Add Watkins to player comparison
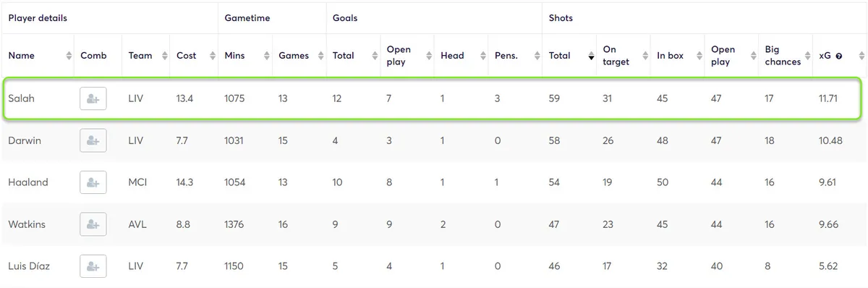868x288 pixels. (x=93, y=224)
